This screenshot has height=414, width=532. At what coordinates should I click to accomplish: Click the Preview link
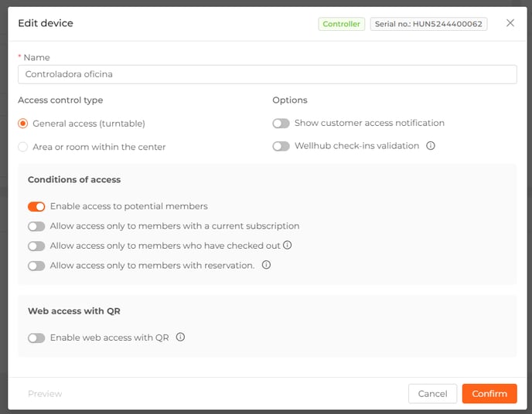click(x=45, y=394)
